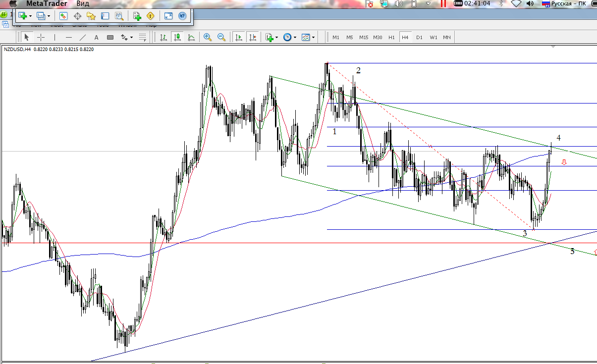Switch chart to H1 timeframe
The image size is (597, 364).
(x=391, y=37)
